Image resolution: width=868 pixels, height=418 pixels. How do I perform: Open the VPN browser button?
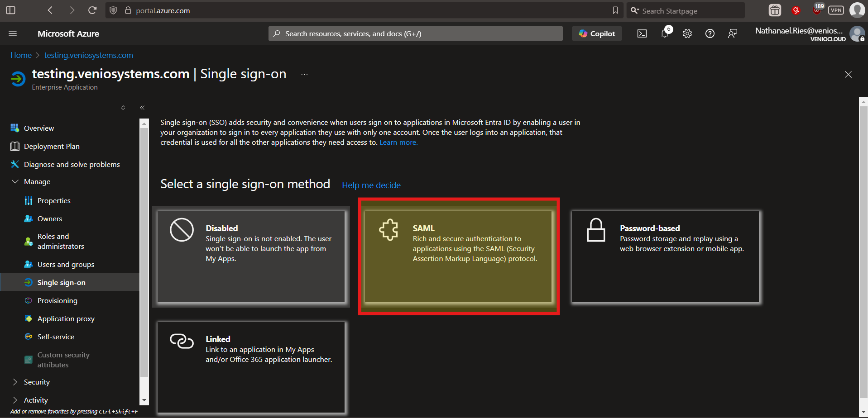836,10
